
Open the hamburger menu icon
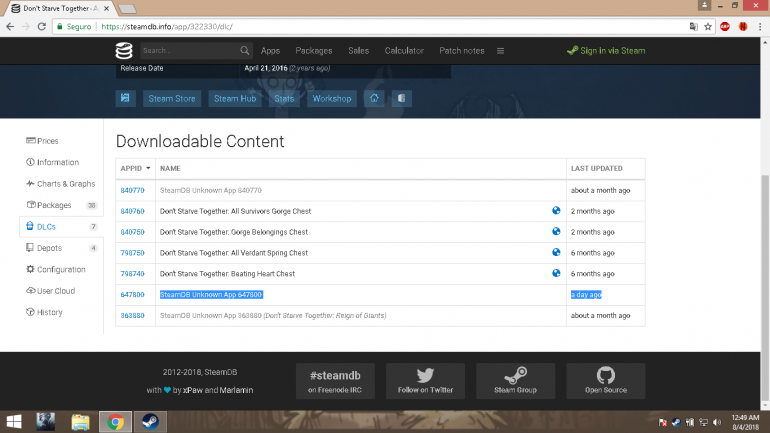[x=500, y=51]
